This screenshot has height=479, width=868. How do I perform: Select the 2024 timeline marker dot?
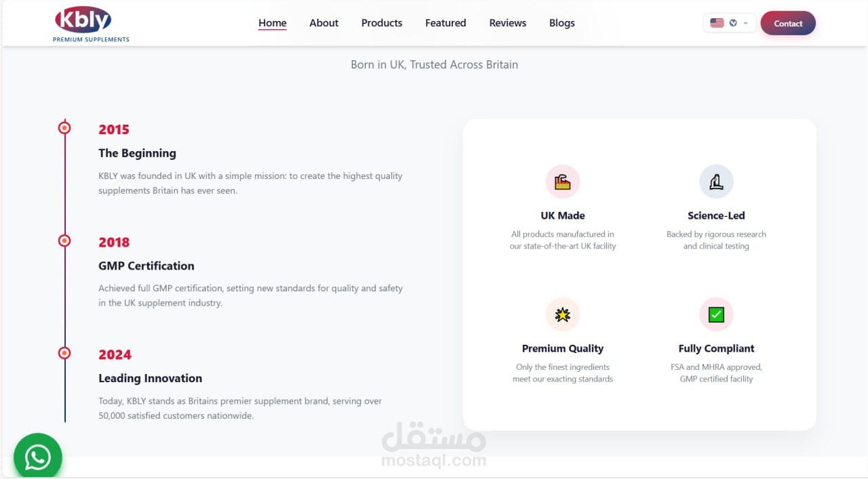click(x=64, y=353)
